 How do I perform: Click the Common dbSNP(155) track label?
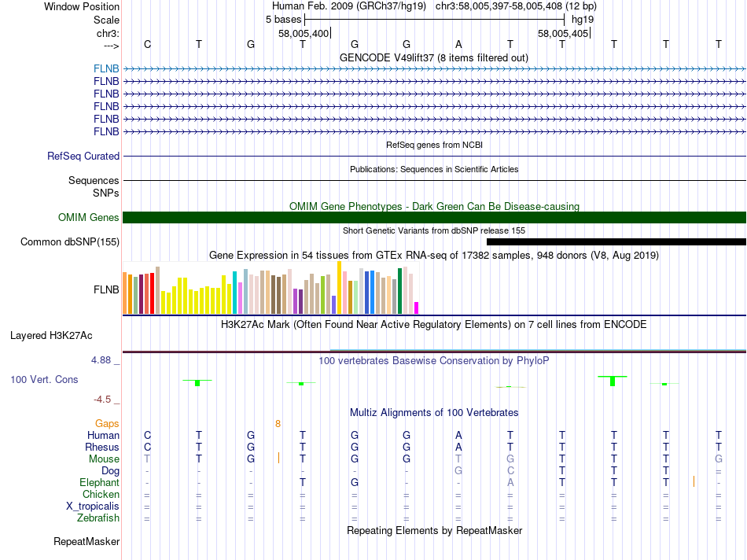pos(70,241)
